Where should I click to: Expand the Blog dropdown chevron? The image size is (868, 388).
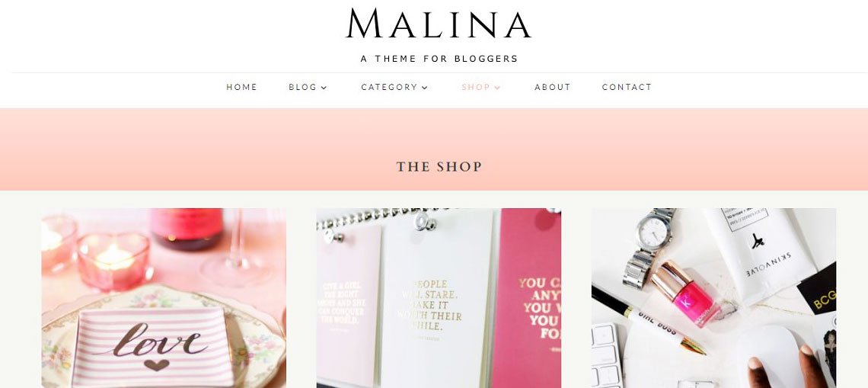coord(324,88)
